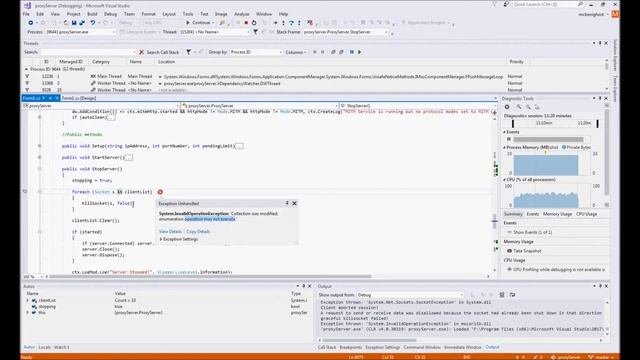The height and width of the screenshot is (360, 640).
Task: Click the Zoom Out icon in Diagnostic Tools
Action: [528, 107]
